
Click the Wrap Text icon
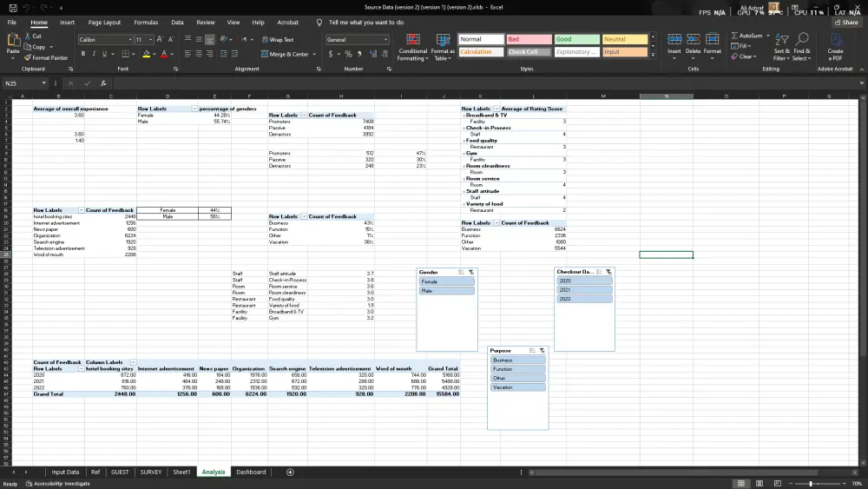265,40
